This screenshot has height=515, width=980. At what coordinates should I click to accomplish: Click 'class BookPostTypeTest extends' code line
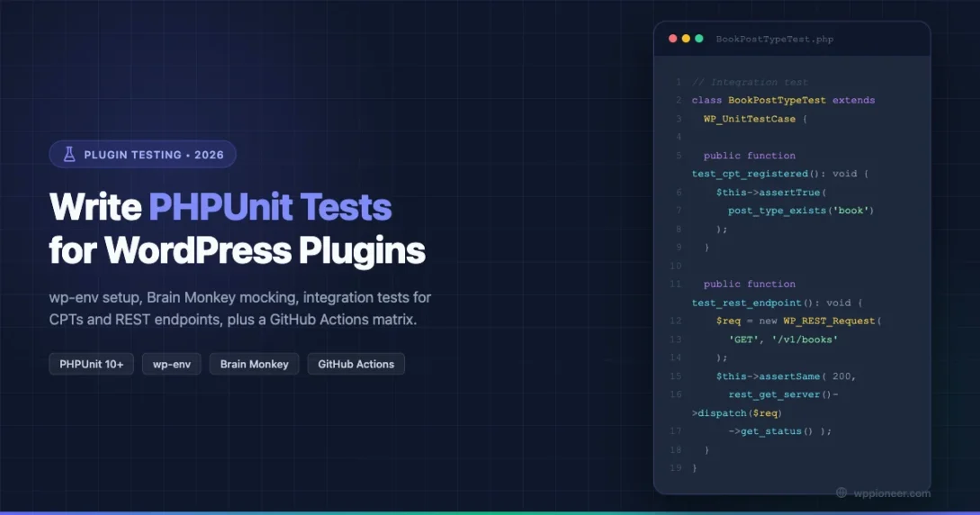coord(783,100)
